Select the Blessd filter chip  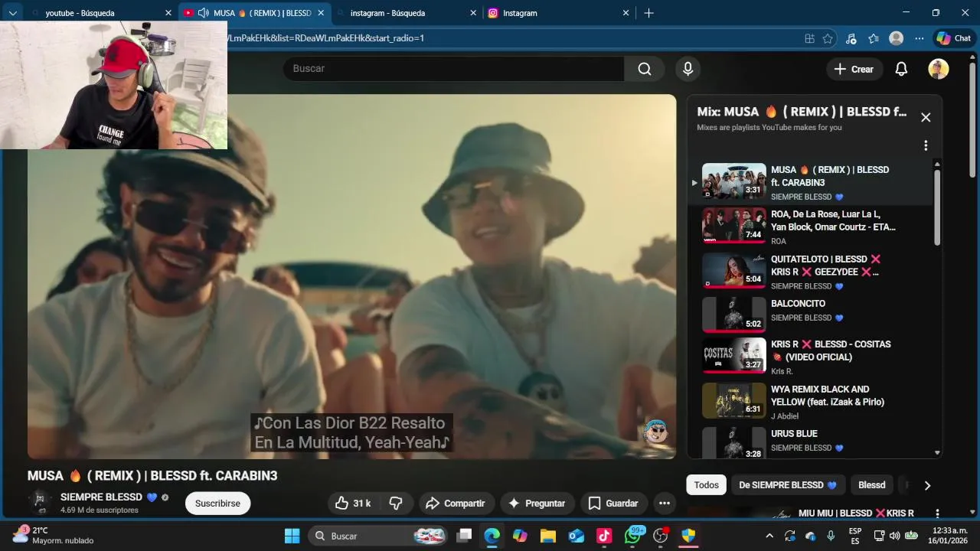coord(871,485)
